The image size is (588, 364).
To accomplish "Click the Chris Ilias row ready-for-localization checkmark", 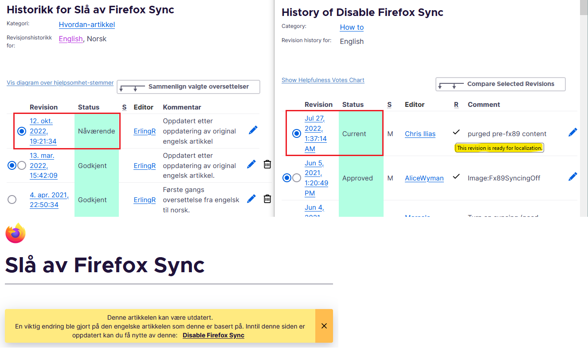I will coord(456,132).
